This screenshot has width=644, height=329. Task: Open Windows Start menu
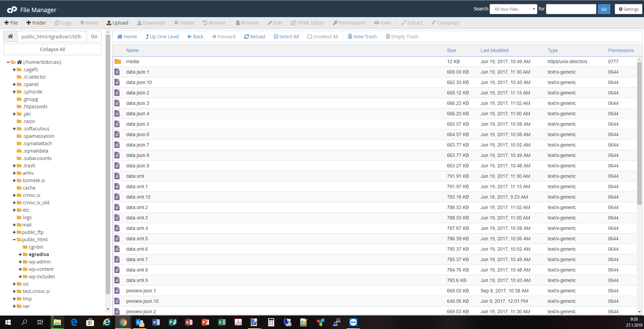[x=8, y=322]
